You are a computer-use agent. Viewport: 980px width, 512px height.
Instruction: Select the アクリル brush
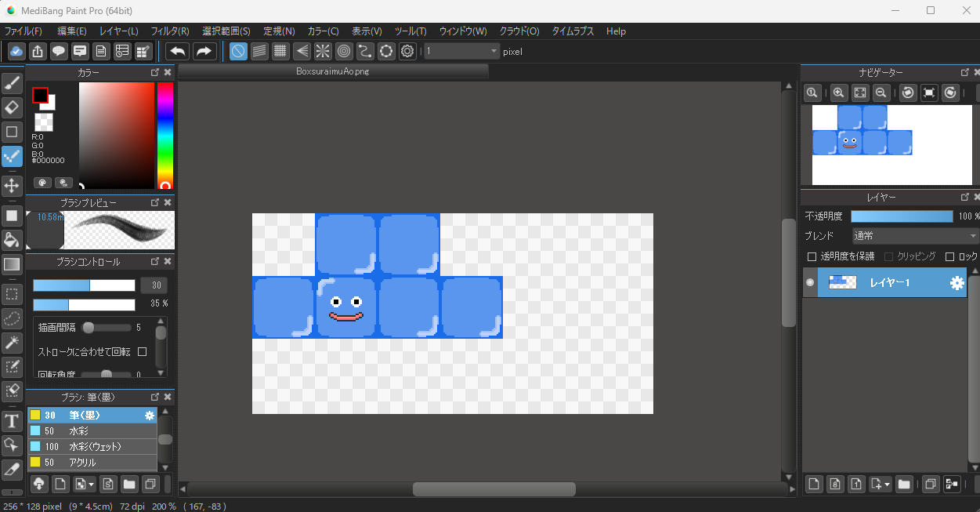[92, 463]
